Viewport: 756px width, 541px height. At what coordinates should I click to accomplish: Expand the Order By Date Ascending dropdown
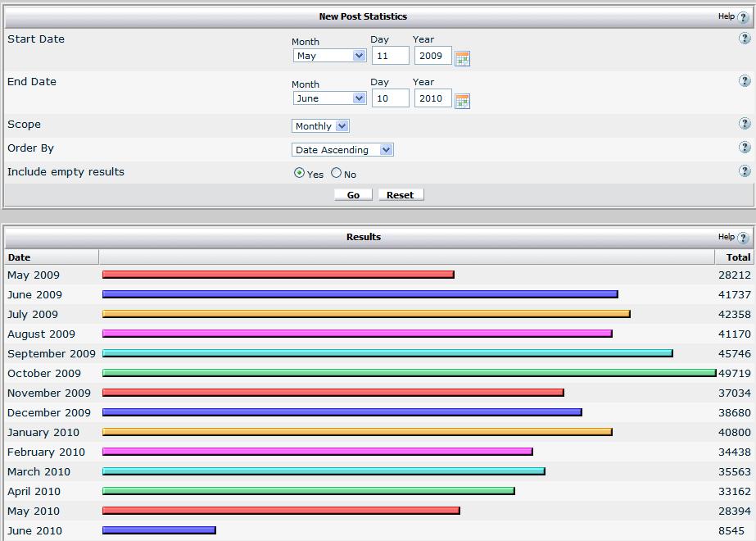[342, 150]
